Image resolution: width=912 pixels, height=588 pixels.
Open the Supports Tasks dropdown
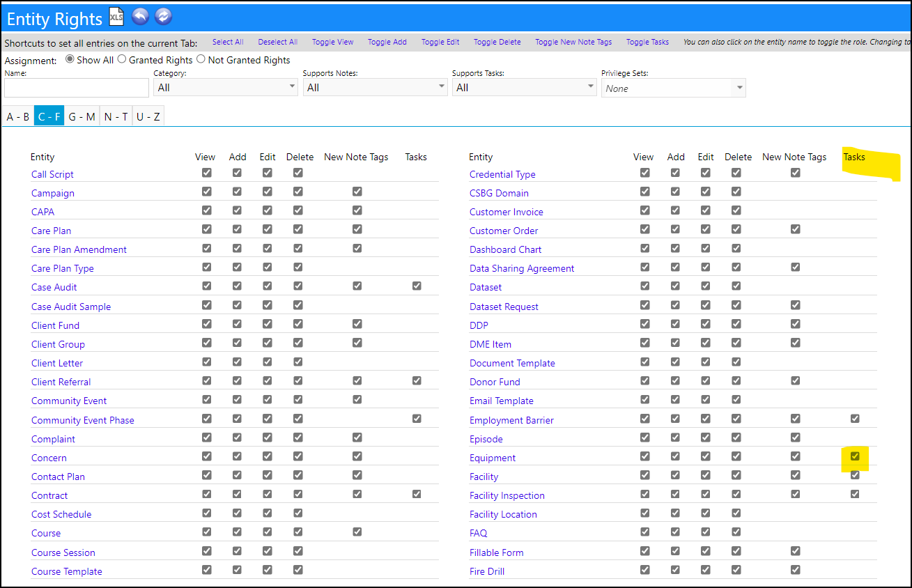[x=524, y=87]
